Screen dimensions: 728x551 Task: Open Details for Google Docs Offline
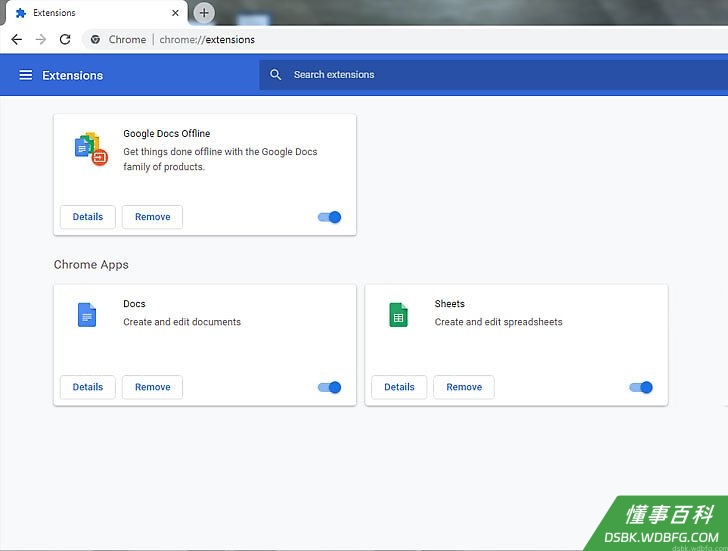[x=88, y=217]
